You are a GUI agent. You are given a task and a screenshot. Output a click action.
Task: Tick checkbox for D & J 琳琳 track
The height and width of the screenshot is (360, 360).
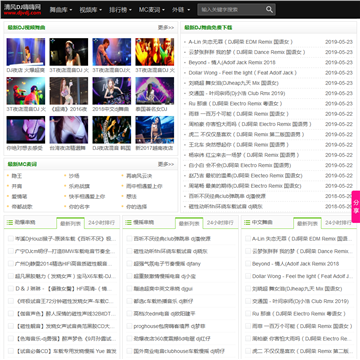point(11,289)
